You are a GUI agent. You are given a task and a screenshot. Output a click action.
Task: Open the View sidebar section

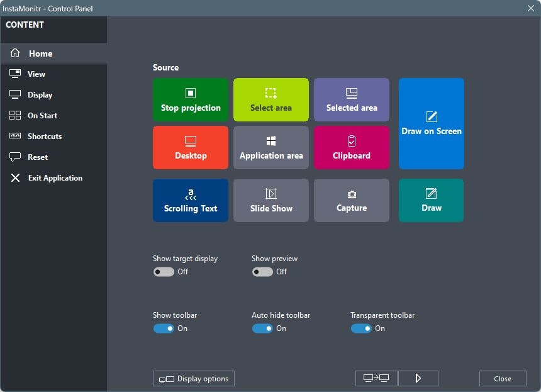click(53, 74)
